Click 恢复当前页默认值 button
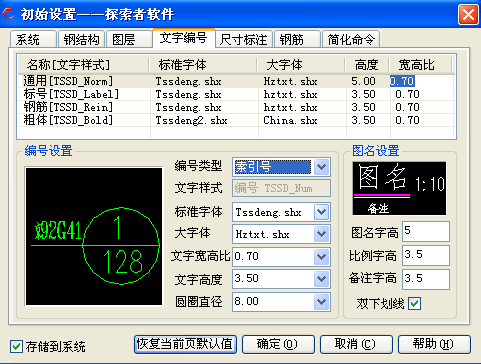Image resolution: width=481 pixels, height=364 pixels. [186, 344]
